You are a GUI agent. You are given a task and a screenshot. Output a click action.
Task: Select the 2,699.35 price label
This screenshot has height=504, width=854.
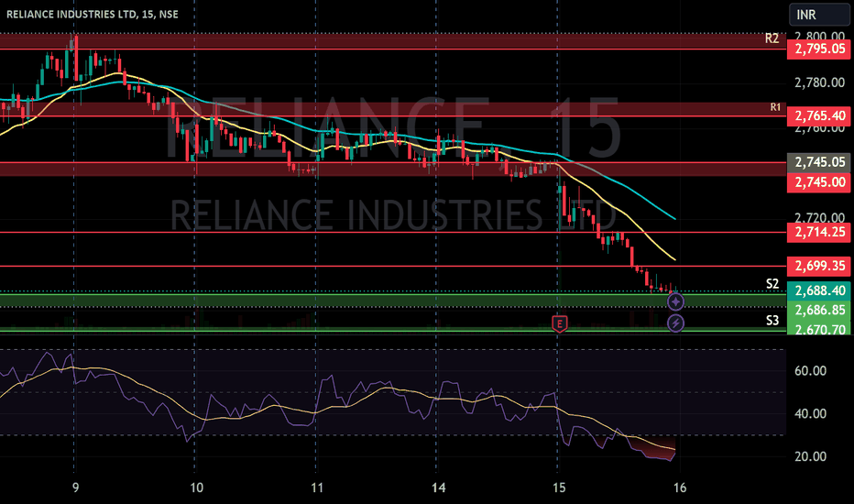pos(819,266)
